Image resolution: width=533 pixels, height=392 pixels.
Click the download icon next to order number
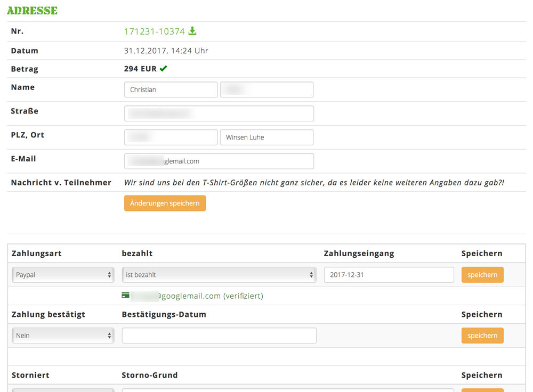coord(192,31)
